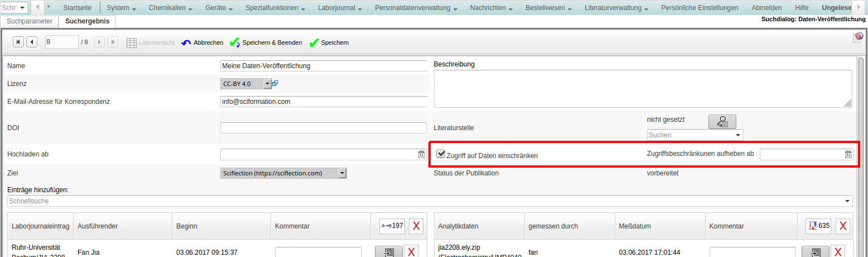Image resolution: width=868 pixels, height=257 pixels.
Task: Switch to the Suchparameter tab
Action: tap(29, 21)
